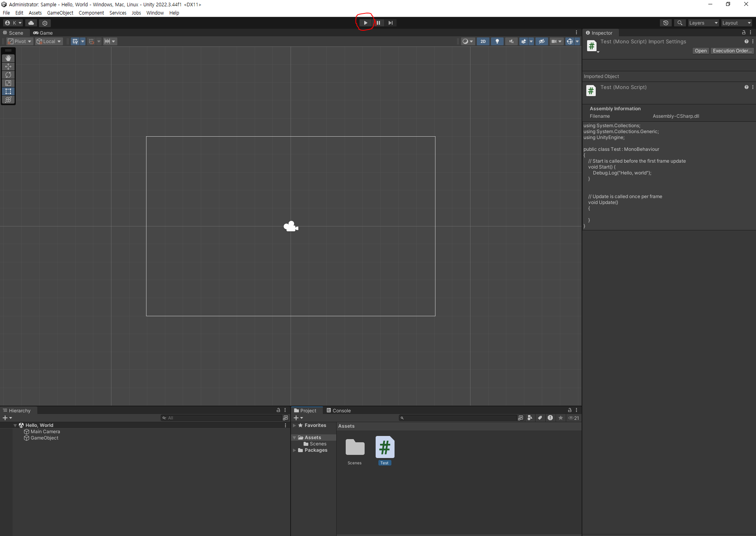
Task: Open the Layers dropdown
Action: click(x=703, y=23)
